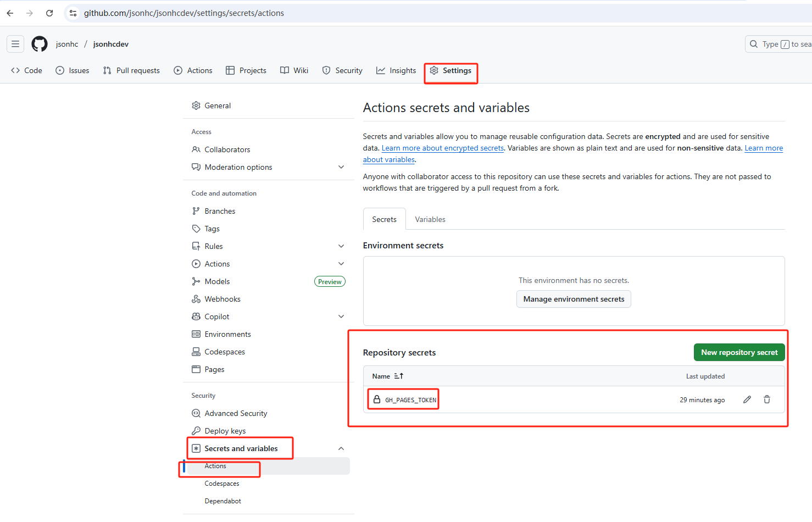The height and width of the screenshot is (522, 812).
Task: Open the jsonhc owner link
Action: coord(67,44)
